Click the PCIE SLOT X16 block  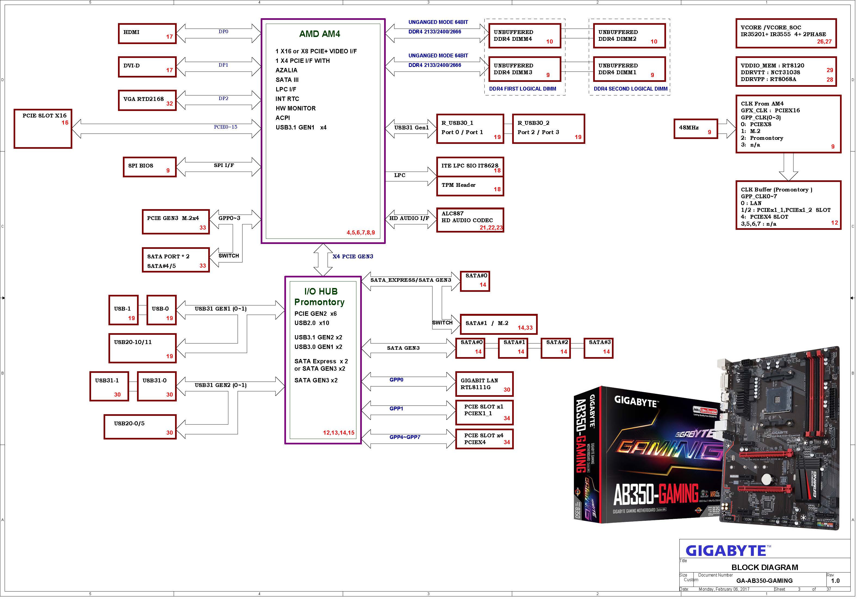tap(43, 129)
